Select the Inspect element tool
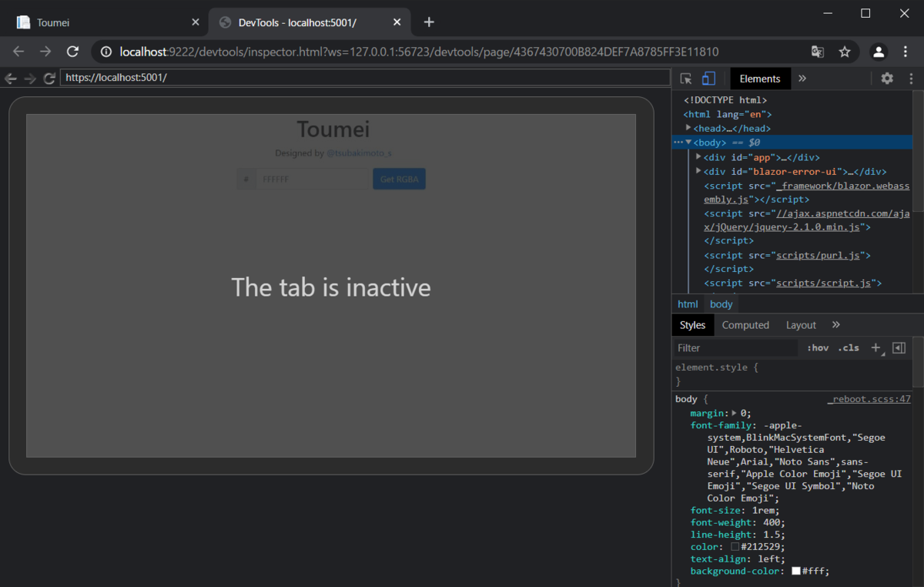The height and width of the screenshot is (587, 924). click(685, 78)
